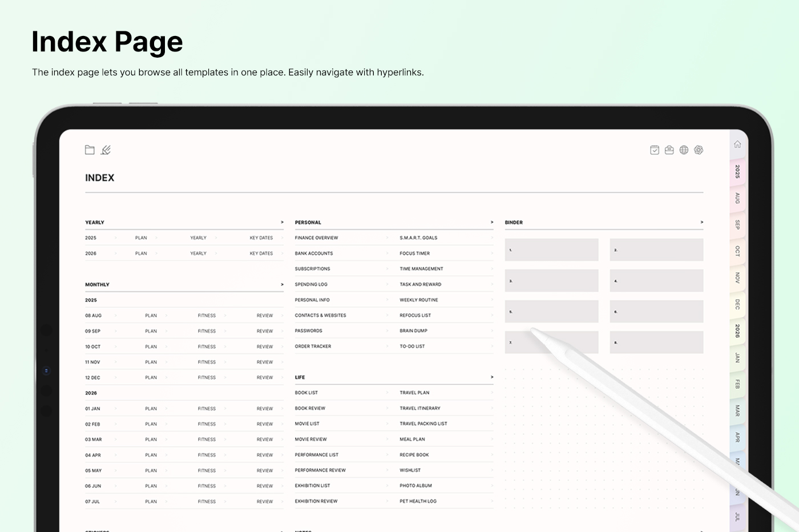Open the Travel Itinerary link
This screenshot has height=532, width=799.
click(420, 409)
